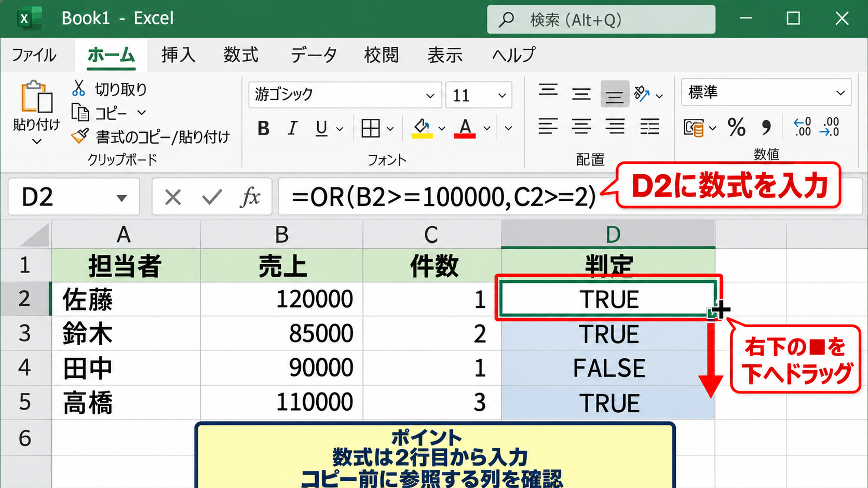Click the increase indent icon
This screenshot has height=488, width=868.
coord(649,126)
